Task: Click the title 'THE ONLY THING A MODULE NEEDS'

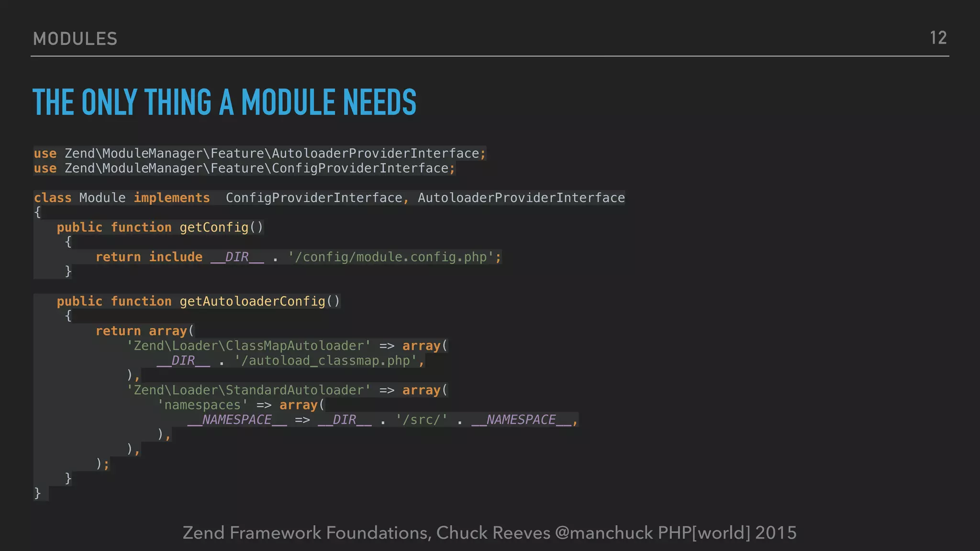Action: tap(224, 102)
